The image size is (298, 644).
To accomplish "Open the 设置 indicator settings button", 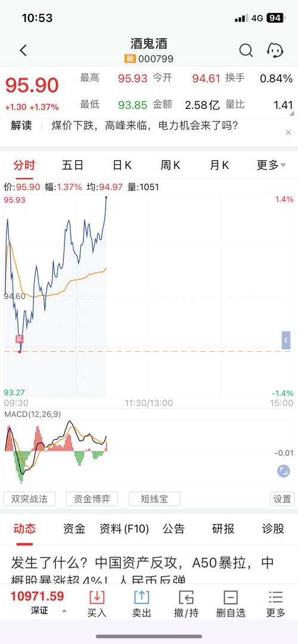I will (x=283, y=499).
